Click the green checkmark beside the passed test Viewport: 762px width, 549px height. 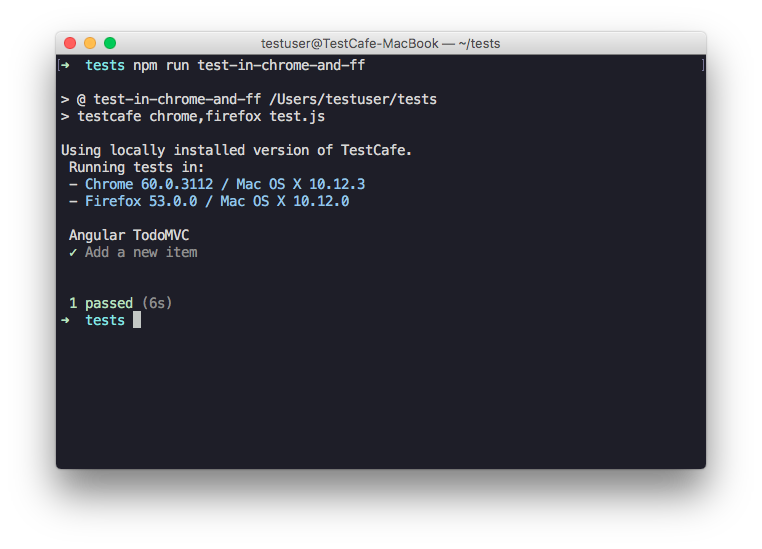click(73, 252)
